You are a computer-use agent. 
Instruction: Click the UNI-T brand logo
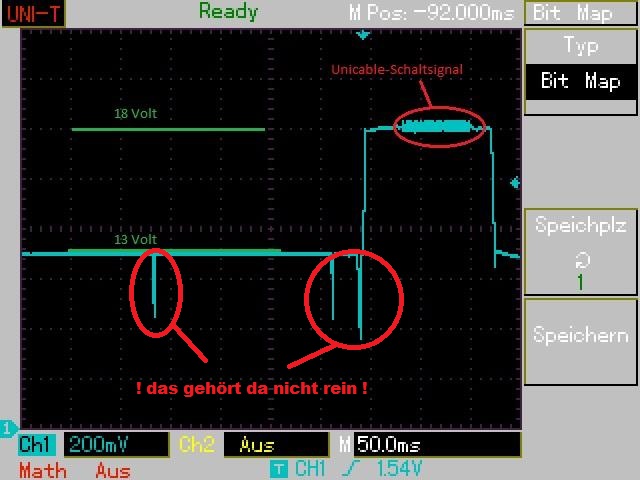(x=32, y=13)
